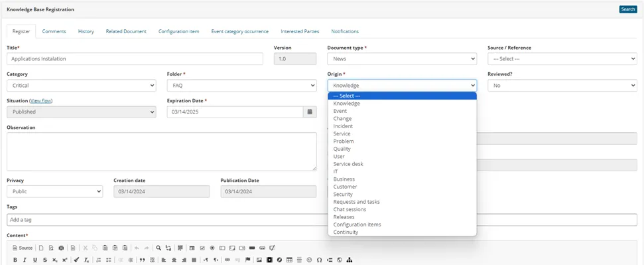Open the Templates icon in editor toolbar
Image resolution: width=644 pixels, height=265 pixels.
73,248
